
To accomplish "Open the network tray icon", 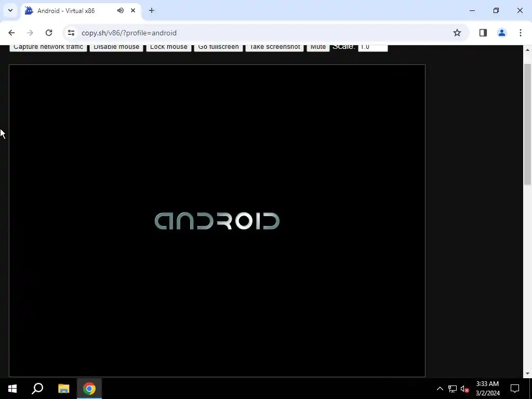I will pyautogui.click(x=453, y=389).
